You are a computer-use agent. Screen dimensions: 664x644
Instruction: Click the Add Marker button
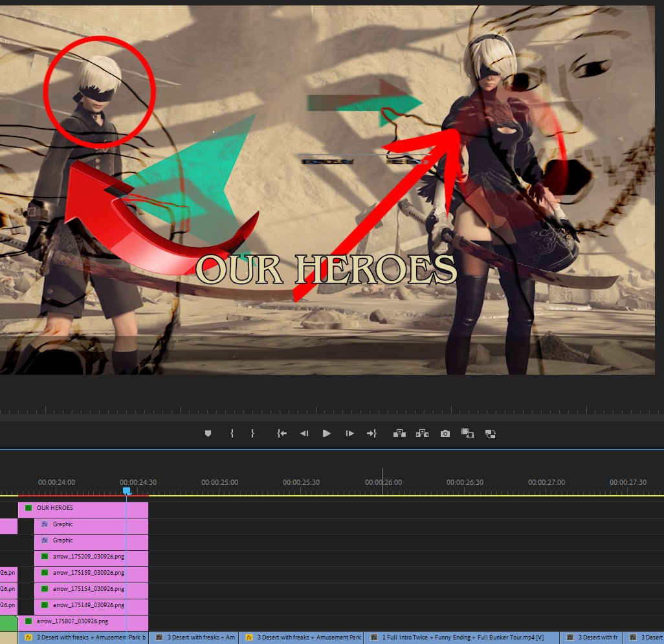pyautogui.click(x=208, y=434)
